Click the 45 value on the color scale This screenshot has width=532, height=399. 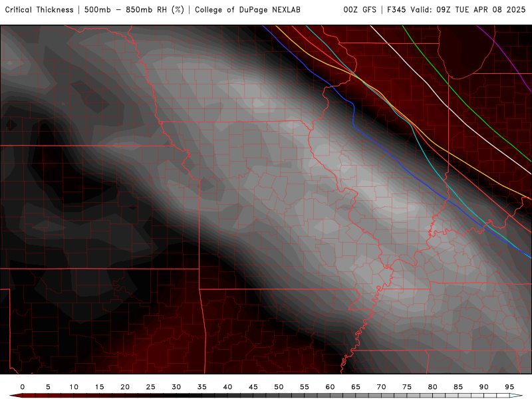coord(253,387)
